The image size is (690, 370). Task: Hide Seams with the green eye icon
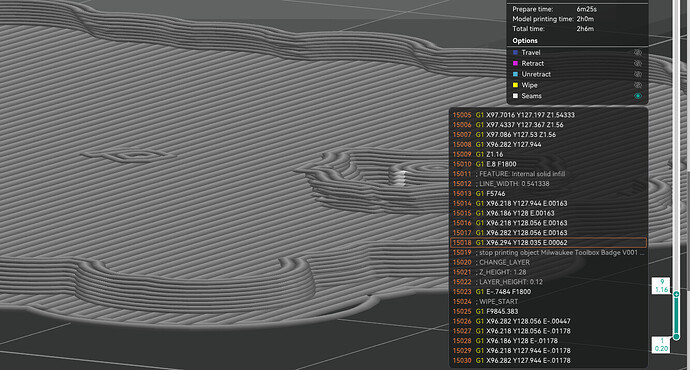point(638,96)
